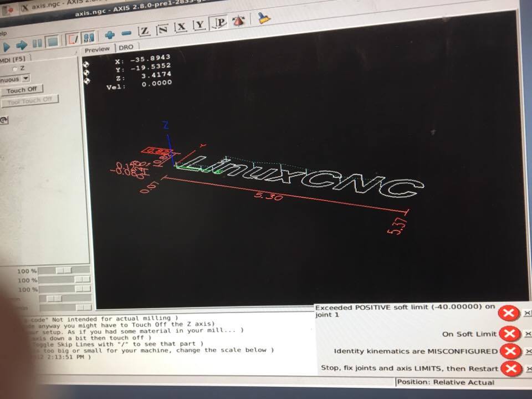Adjust the jog speed slider

coord(65,298)
